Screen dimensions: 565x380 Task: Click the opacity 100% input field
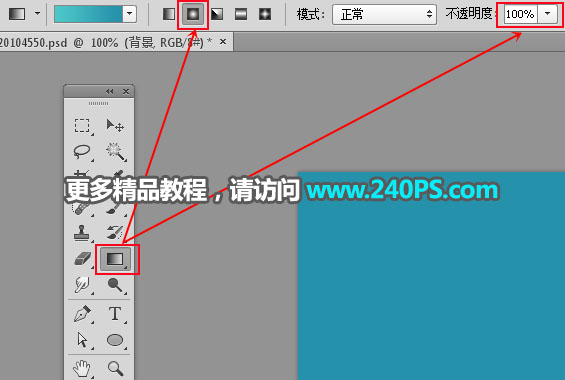point(521,14)
